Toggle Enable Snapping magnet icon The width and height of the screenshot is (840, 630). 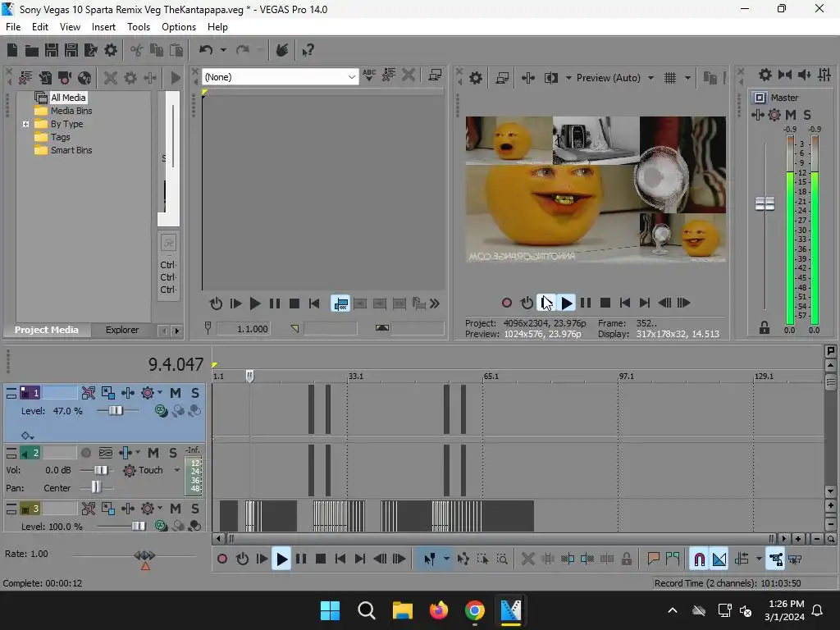(x=699, y=559)
